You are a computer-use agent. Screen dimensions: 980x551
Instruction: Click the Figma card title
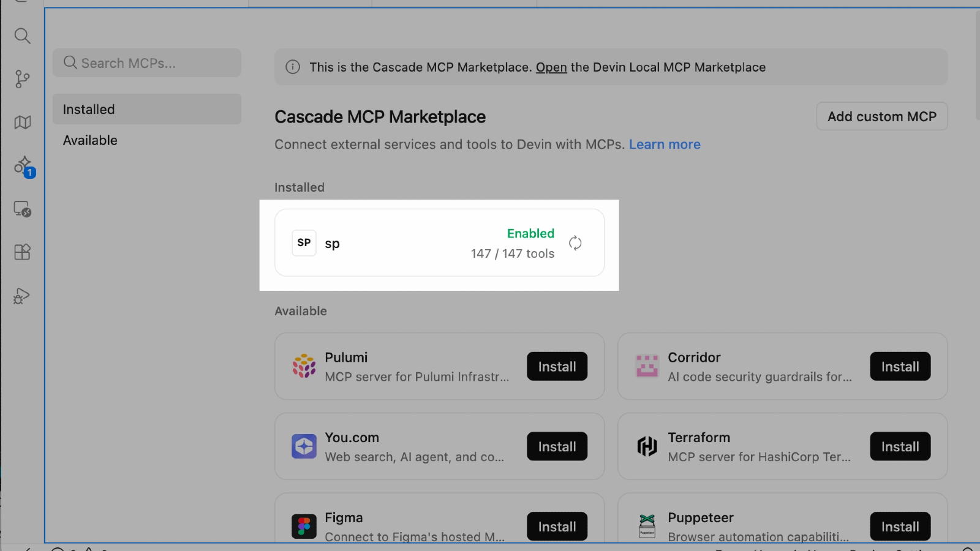pos(344,518)
